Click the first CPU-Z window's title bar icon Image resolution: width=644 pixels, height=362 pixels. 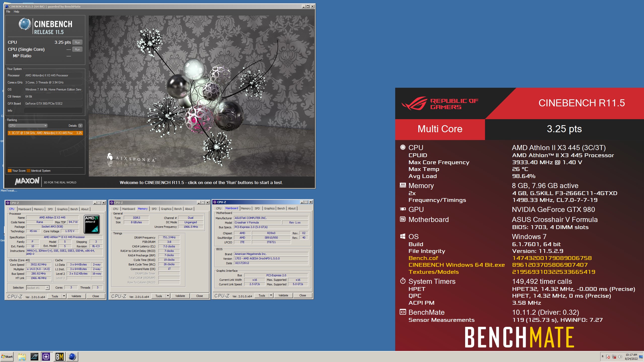tap(8, 203)
